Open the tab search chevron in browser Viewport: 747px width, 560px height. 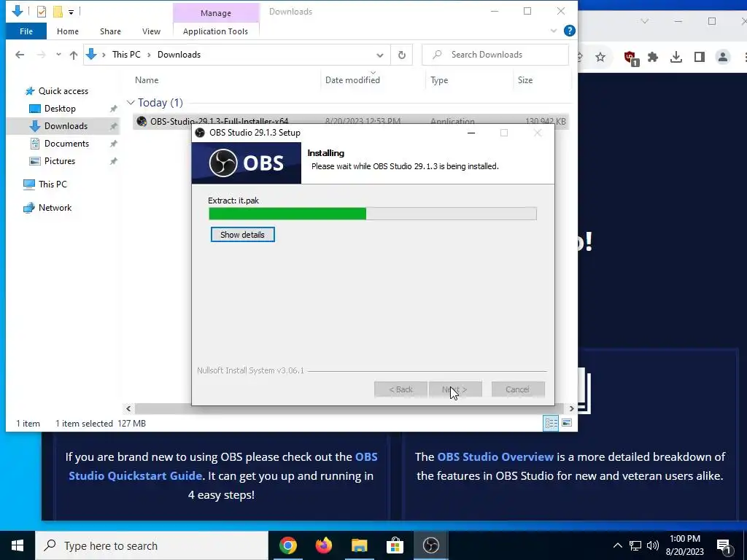(x=645, y=21)
